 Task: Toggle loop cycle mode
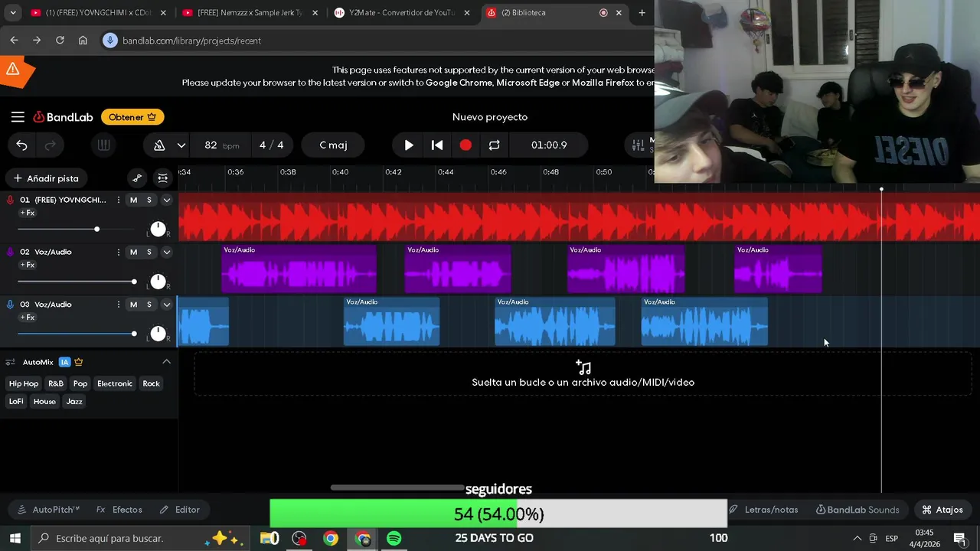coord(494,145)
